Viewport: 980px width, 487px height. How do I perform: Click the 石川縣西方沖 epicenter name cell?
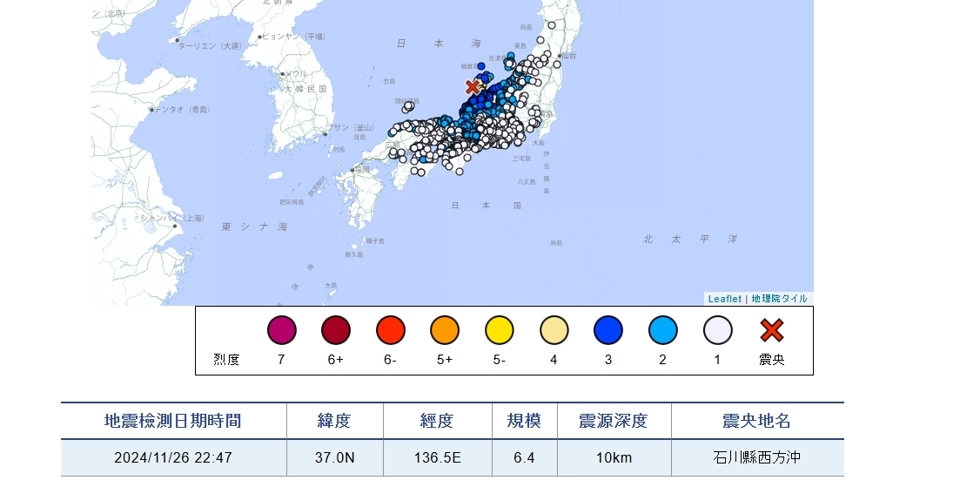click(x=756, y=458)
